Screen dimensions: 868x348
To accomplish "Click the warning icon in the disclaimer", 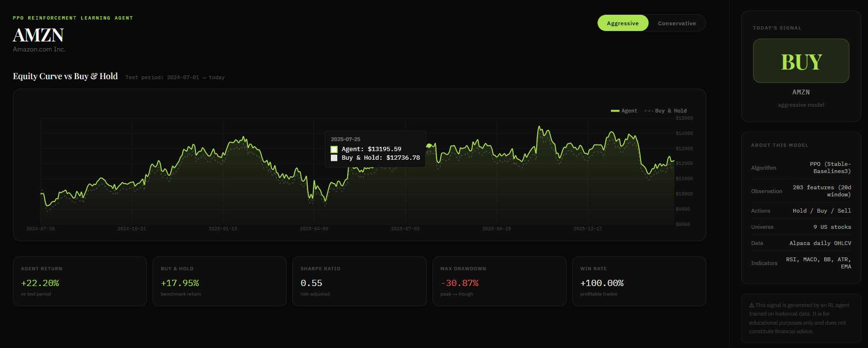I will 752,305.
